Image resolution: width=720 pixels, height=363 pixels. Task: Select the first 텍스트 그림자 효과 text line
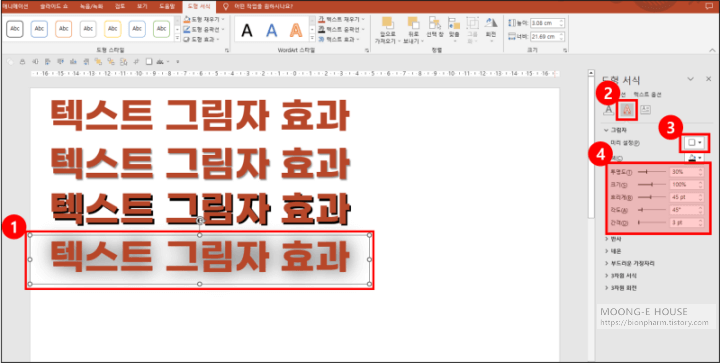[200, 116]
